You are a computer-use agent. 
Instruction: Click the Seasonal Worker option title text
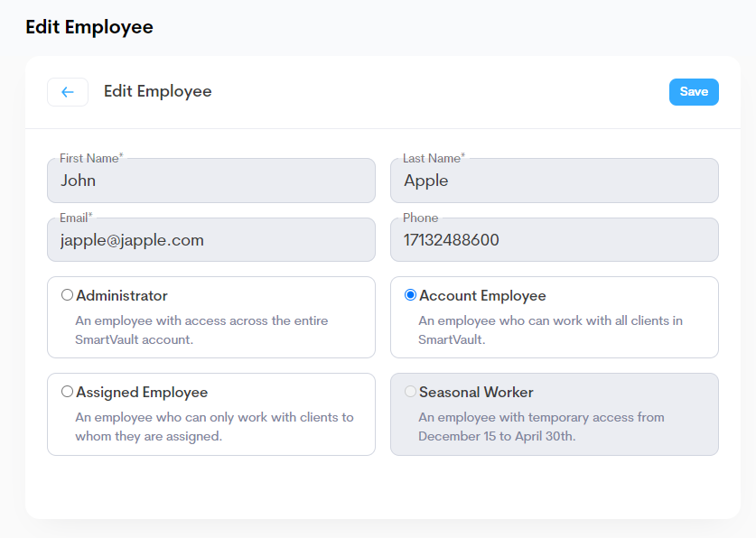click(x=476, y=393)
